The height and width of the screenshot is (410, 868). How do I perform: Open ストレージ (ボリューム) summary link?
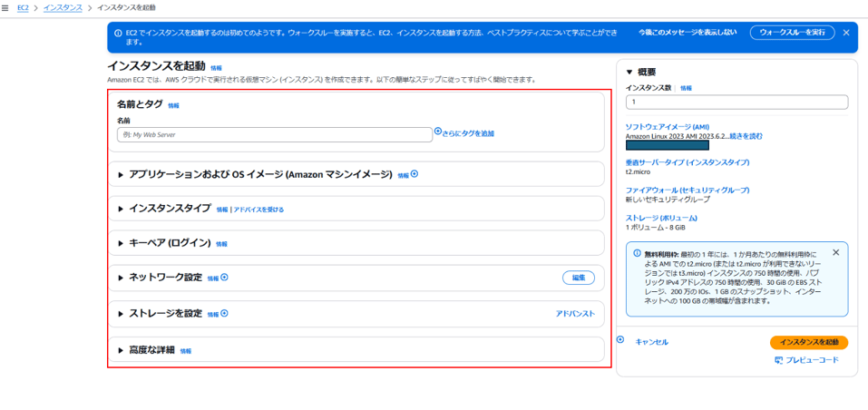661,218
